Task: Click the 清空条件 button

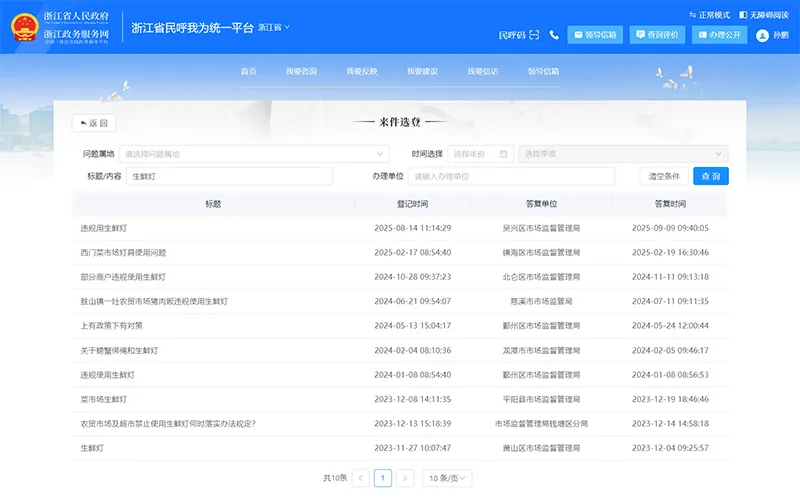Action: pos(664,176)
